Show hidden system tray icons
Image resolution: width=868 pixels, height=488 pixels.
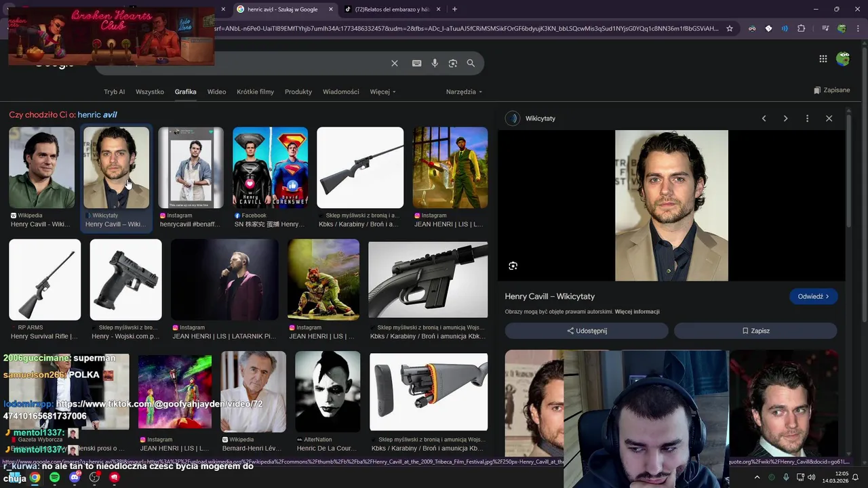[x=756, y=477]
